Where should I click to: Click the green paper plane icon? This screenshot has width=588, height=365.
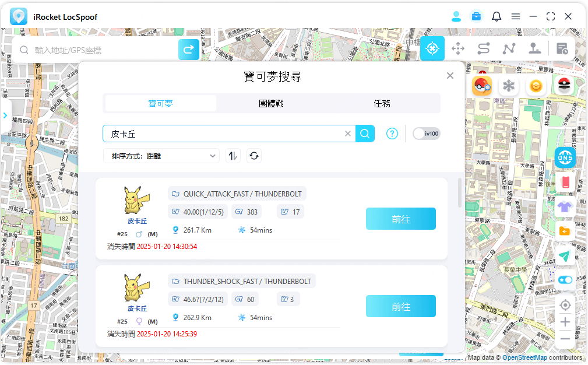(x=564, y=256)
